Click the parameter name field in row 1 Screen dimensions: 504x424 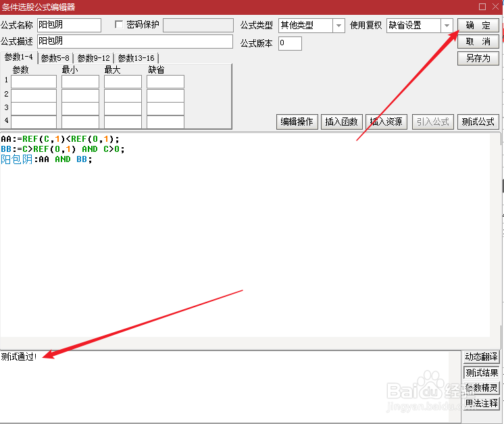(34, 82)
